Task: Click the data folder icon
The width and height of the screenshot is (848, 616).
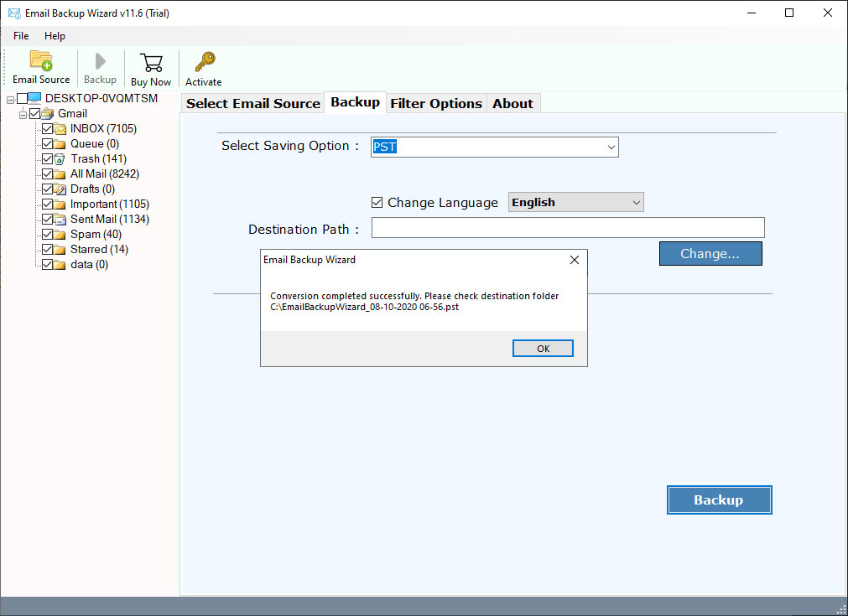Action: (60, 265)
